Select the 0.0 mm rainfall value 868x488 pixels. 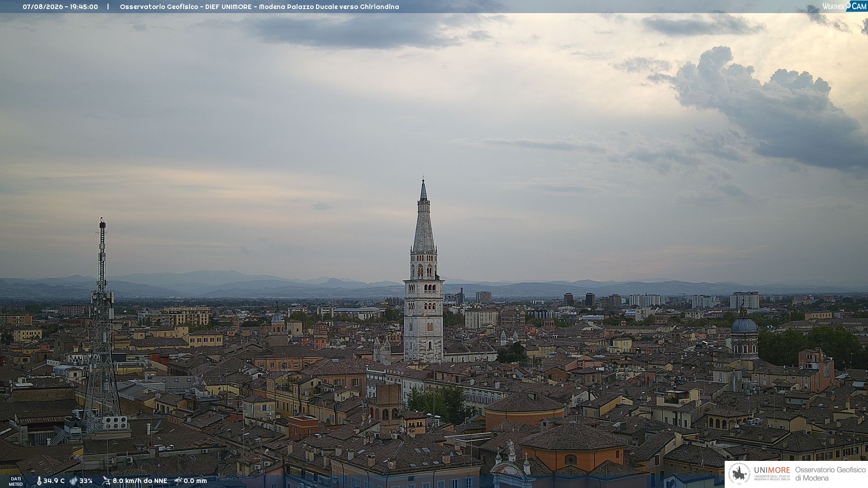click(195, 481)
